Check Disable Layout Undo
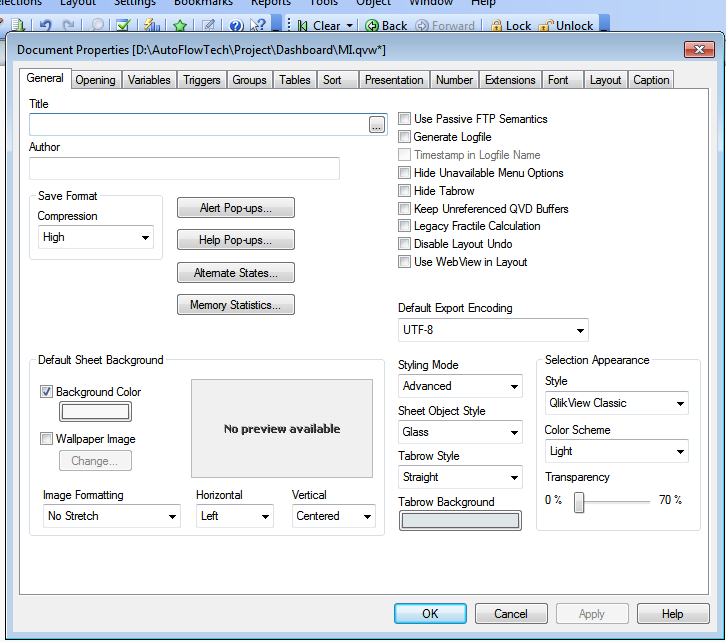 404,243
